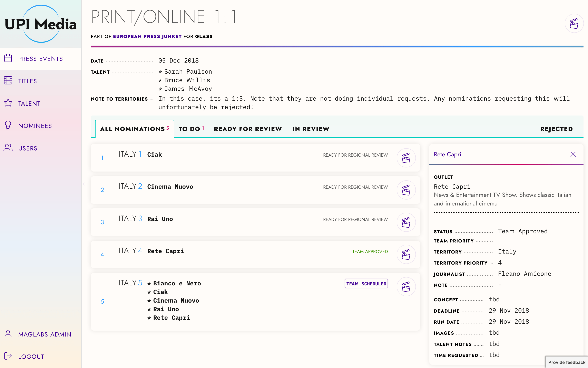Select the Italy 4 Rete Capri row
The height and width of the screenshot is (368, 588).
click(255, 254)
